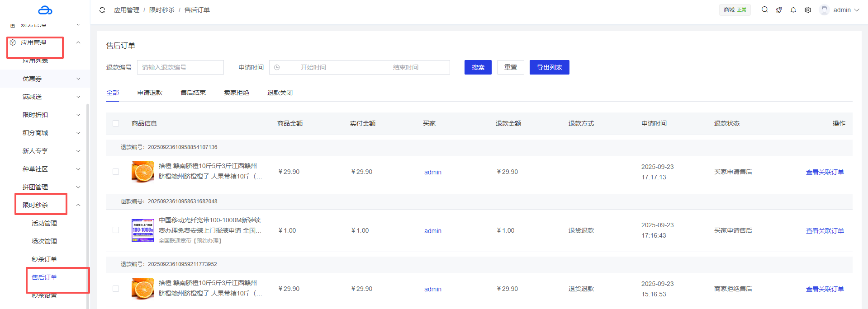This screenshot has height=309, width=868.
Task: Click the blue 搜索 button
Action: [478, 67]
